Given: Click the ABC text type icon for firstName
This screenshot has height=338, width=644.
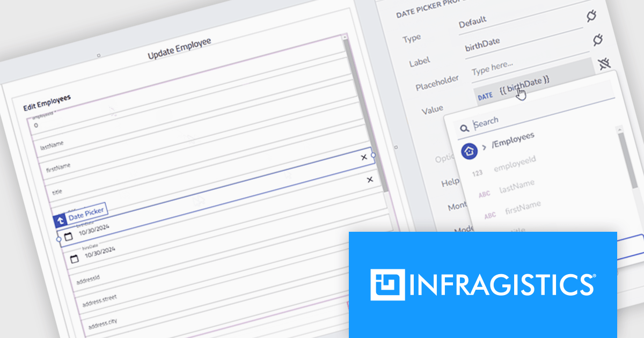Looking at the screenshot, I should 490,216.
